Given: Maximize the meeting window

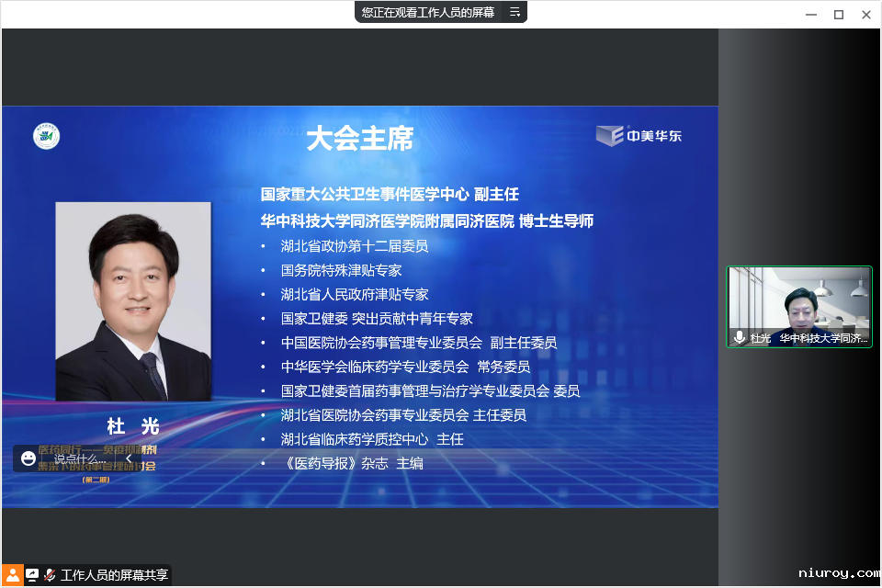Looking at the screenshot, I should (x=838, y=14).
